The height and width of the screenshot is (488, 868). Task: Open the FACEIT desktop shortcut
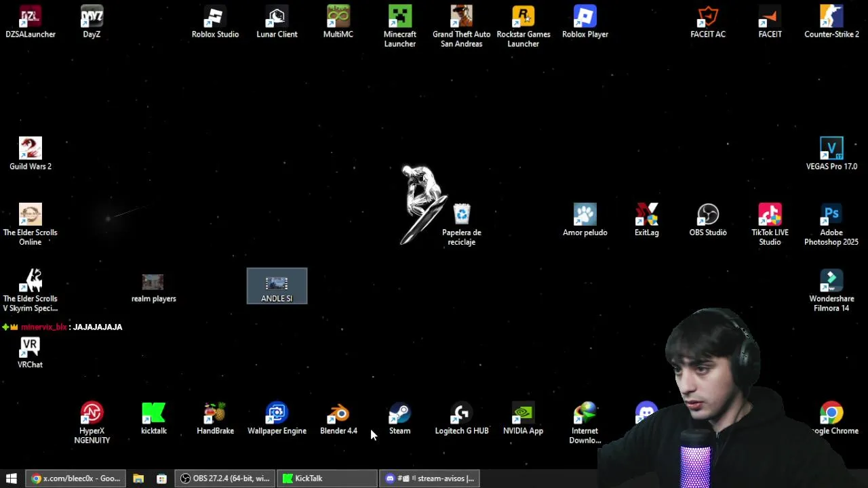point(770,22)
